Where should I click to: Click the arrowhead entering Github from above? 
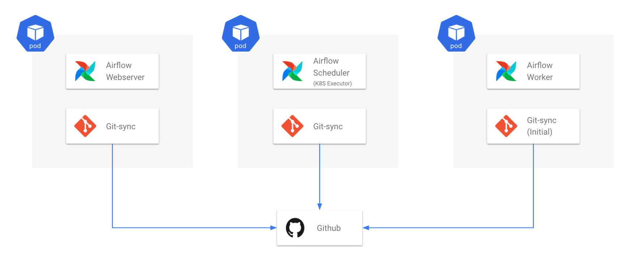319,207
